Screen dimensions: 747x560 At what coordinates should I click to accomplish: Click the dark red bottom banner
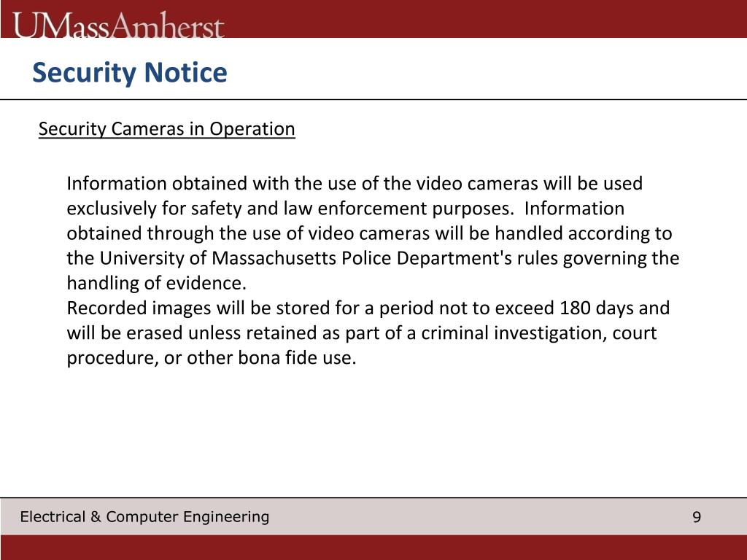pyautogui.click(x=373, y=547)
